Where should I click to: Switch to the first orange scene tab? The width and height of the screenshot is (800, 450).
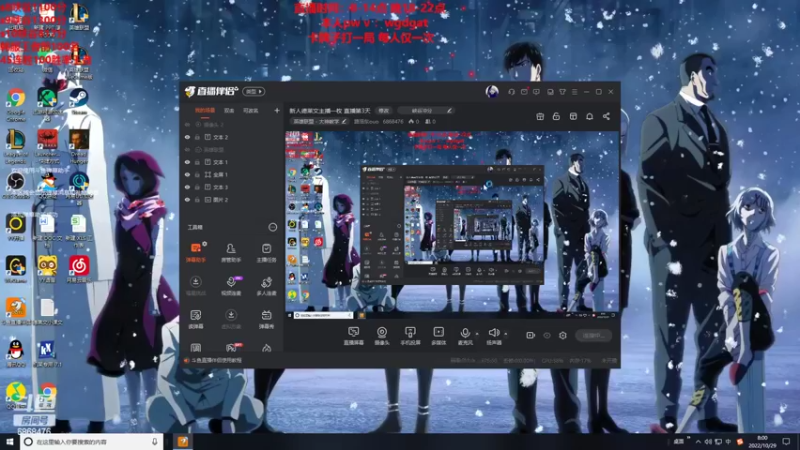pyautogui.click(x=205, y=110)
